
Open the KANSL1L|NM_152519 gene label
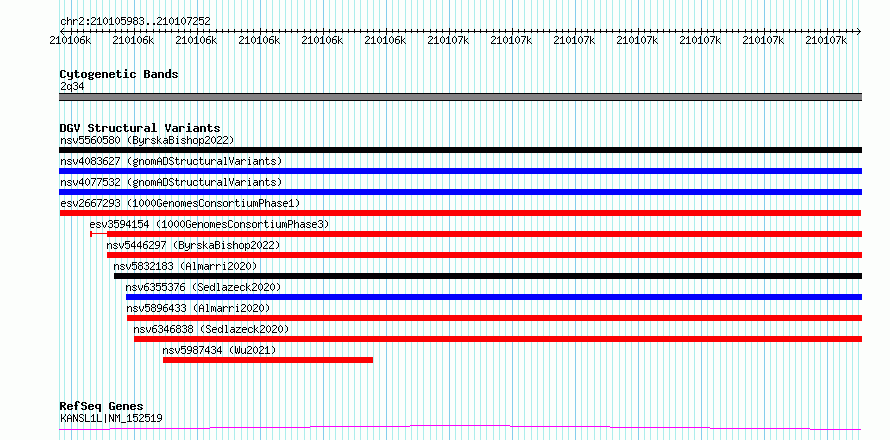111,418
